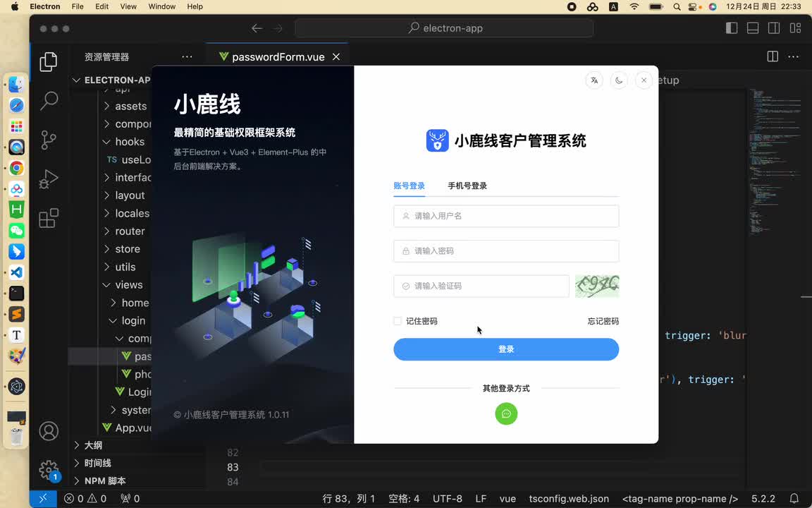The image size is (812, 508).
Task: Open WeChat from the dock
Action: 17,231
